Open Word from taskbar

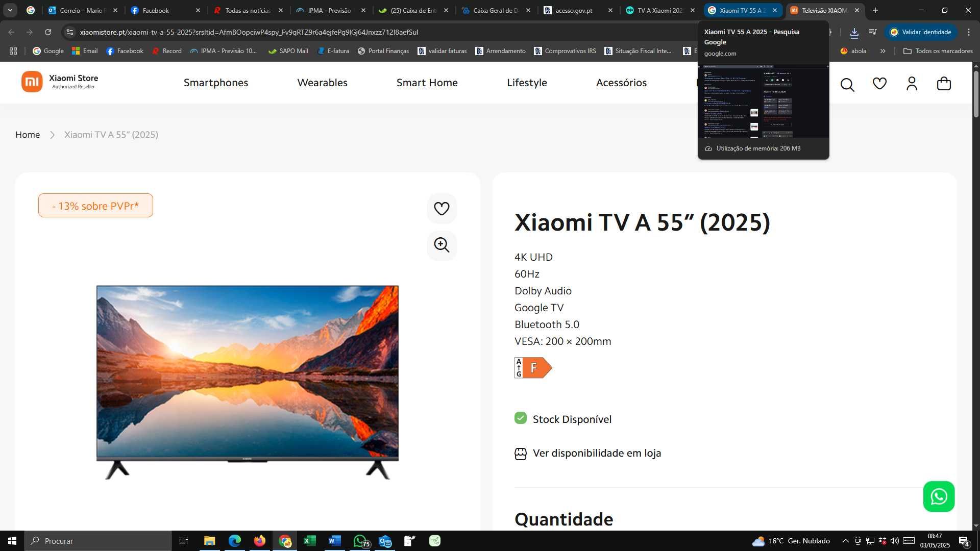click(x=334, y=541)
